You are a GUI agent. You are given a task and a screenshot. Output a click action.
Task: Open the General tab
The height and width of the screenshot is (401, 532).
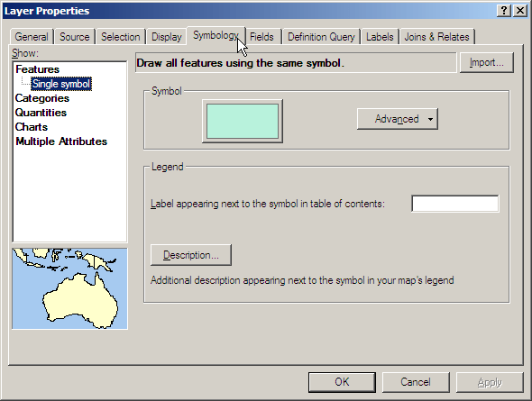coord(32,37)
